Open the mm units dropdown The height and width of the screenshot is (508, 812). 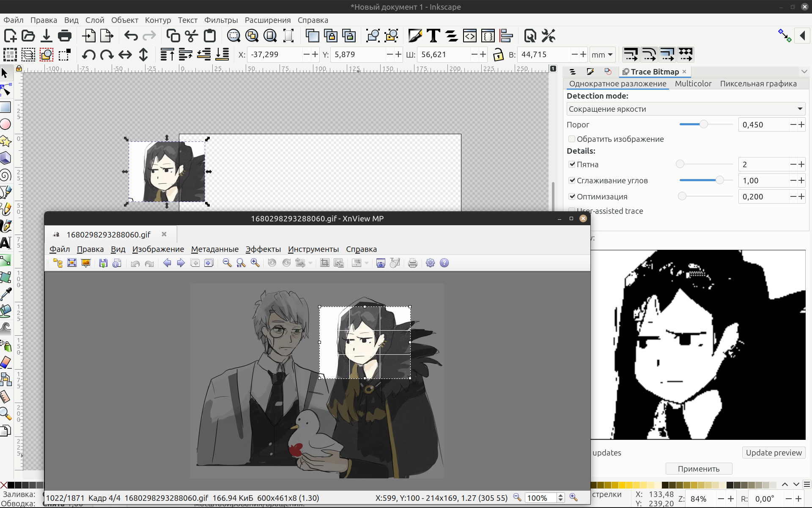click(x=602, y=55)
